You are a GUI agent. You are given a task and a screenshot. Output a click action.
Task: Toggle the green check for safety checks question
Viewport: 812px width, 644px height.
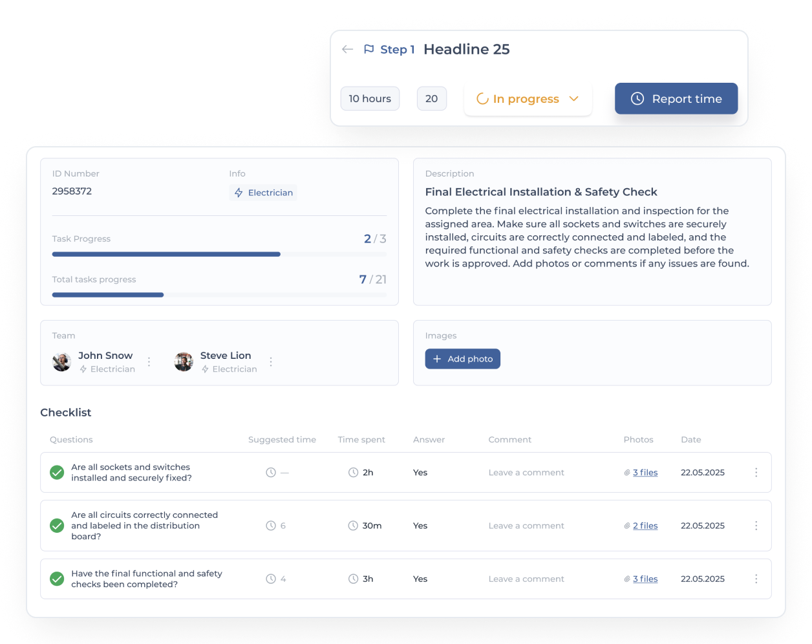[x=57, y=579]
